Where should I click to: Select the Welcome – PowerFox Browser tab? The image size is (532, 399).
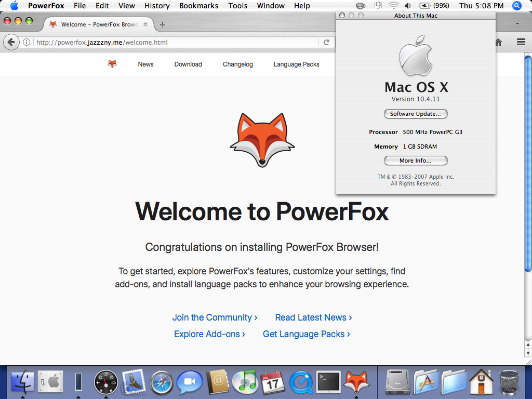(98, 24)
